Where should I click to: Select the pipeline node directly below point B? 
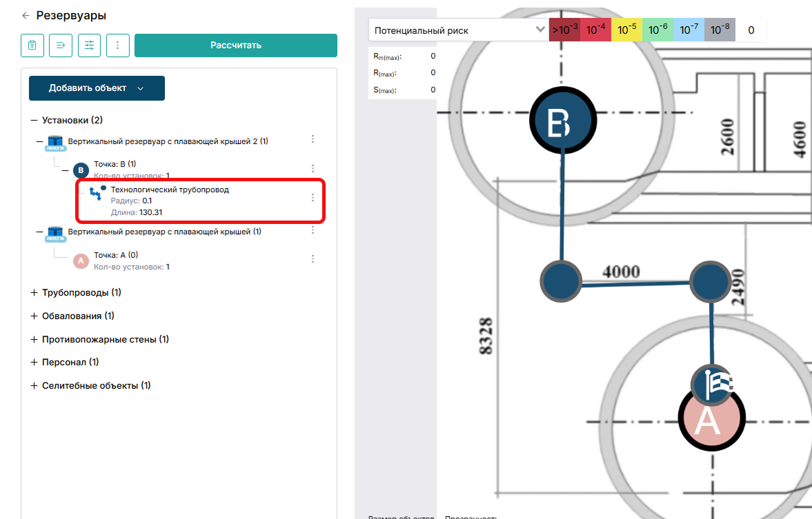coord(562,281)
